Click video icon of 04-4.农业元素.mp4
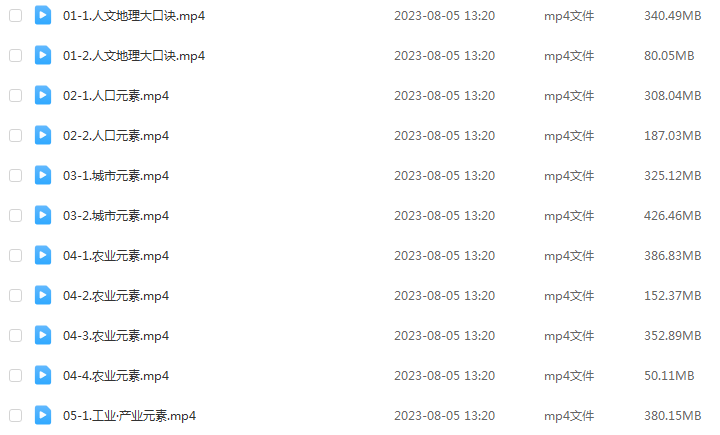 click(43, 375)
